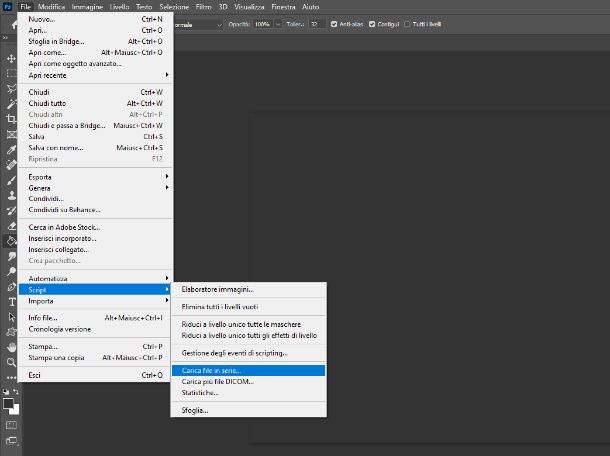610x456 pixels.
Task: Toggle the Anti-alias checkbox
Action: (x=334, y=24)
